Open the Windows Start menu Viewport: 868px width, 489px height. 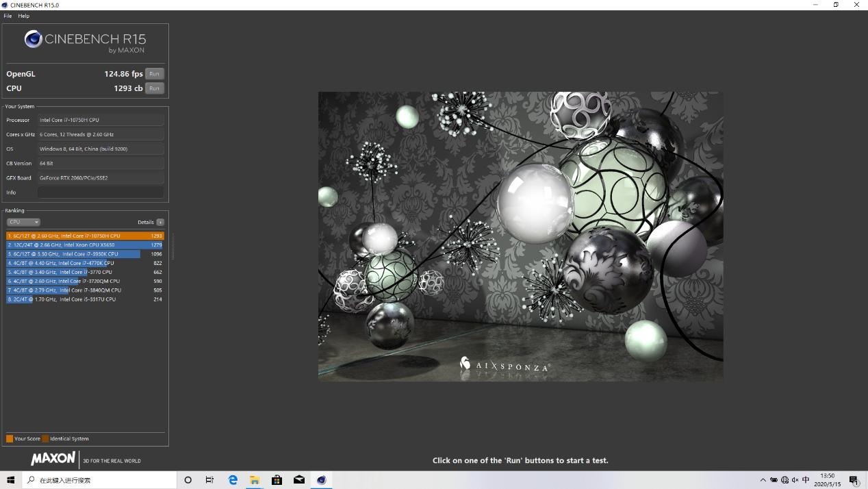(10, 480)
